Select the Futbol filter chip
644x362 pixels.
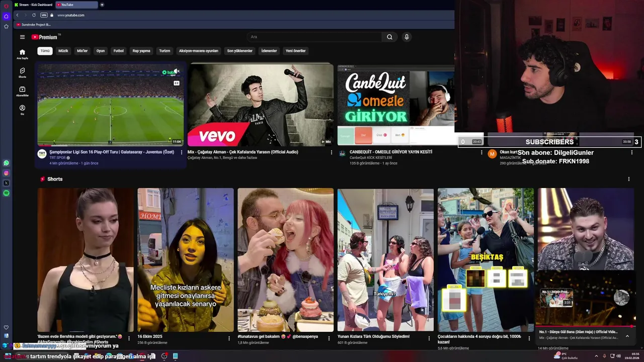(x=119, y=51)
